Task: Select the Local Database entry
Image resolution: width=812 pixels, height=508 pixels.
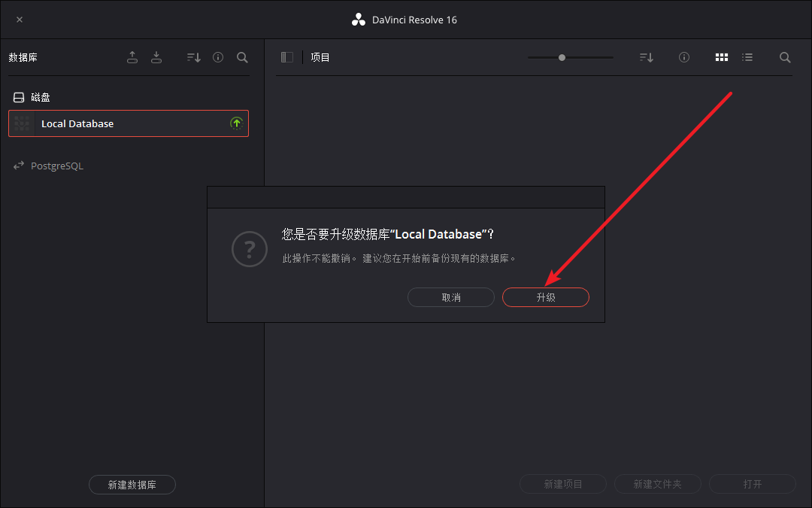Action: 129,123
